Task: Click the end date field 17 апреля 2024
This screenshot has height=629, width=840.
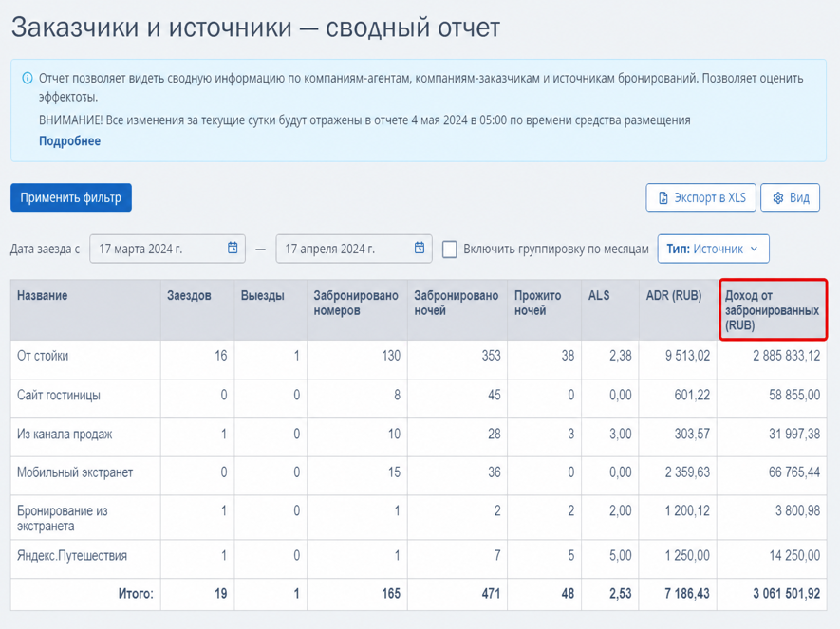Action: (x=354, y=249)
